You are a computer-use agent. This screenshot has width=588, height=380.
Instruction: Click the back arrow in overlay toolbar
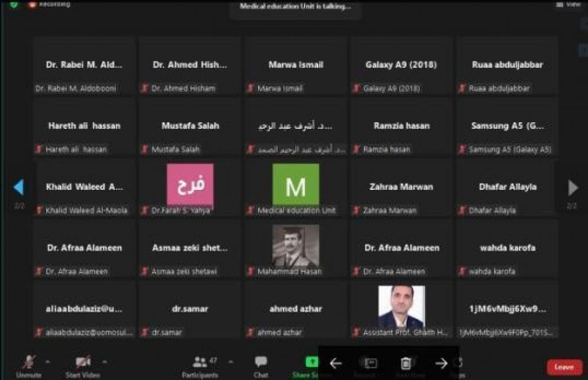coord(335,363)
